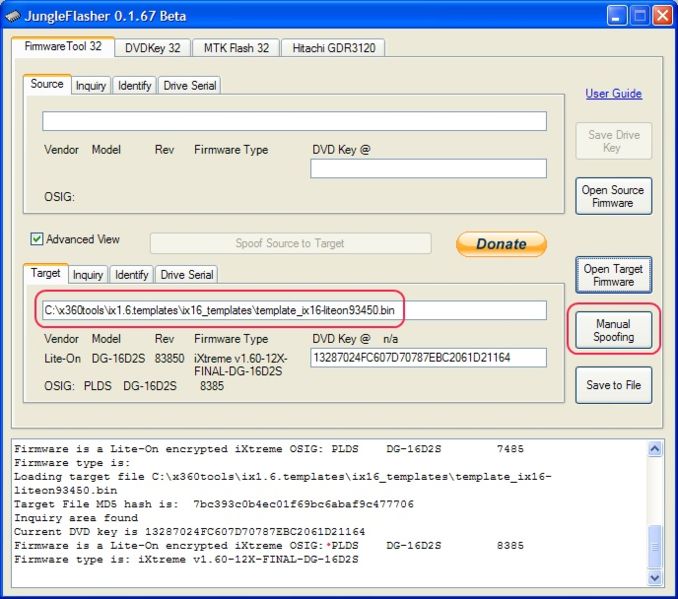Click the target DVD Key value field
Viewport: 678px width, 599px height.
click(429, 358)
